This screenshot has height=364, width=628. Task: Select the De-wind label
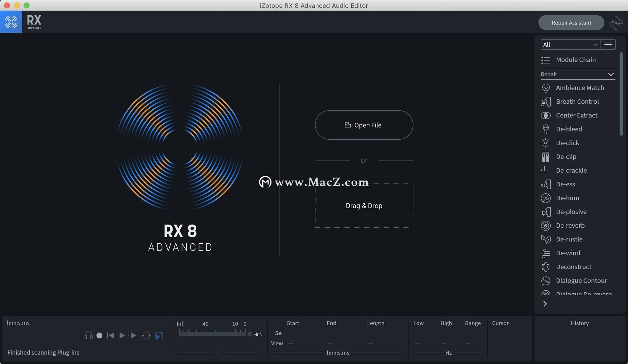click(568, 253)
